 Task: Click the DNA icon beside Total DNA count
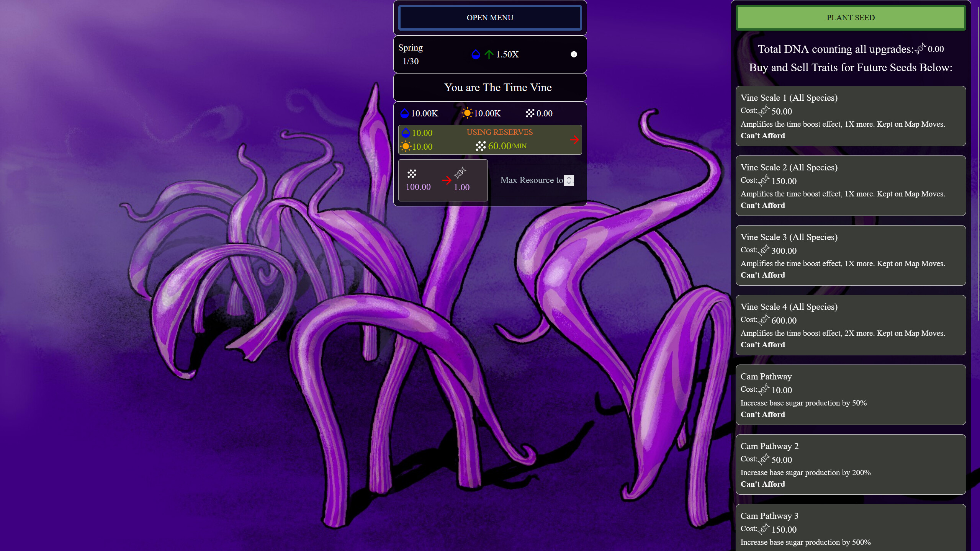tap(921, 49)
